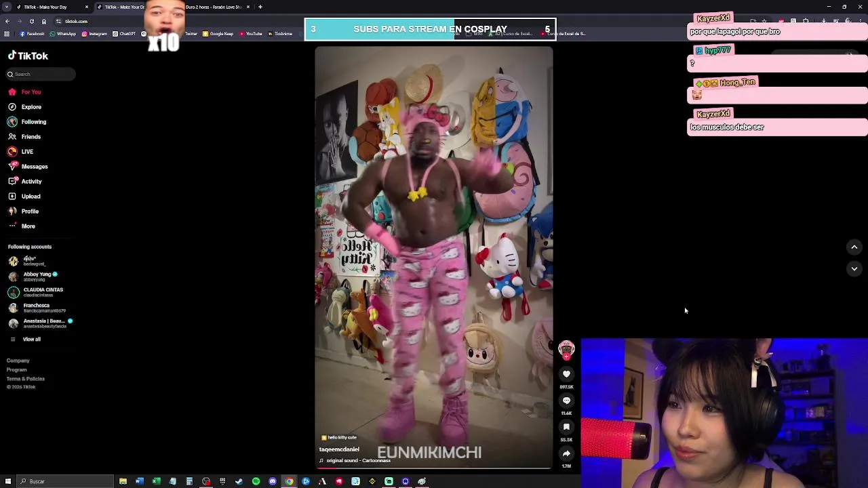Expand the More menu
Viewport: 868px width, 488px height.
(22, 226)
